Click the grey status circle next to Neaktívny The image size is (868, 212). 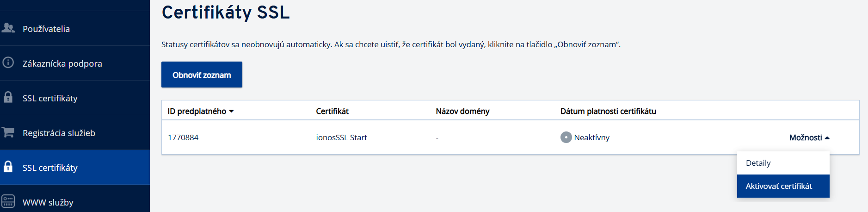point(566,137)
